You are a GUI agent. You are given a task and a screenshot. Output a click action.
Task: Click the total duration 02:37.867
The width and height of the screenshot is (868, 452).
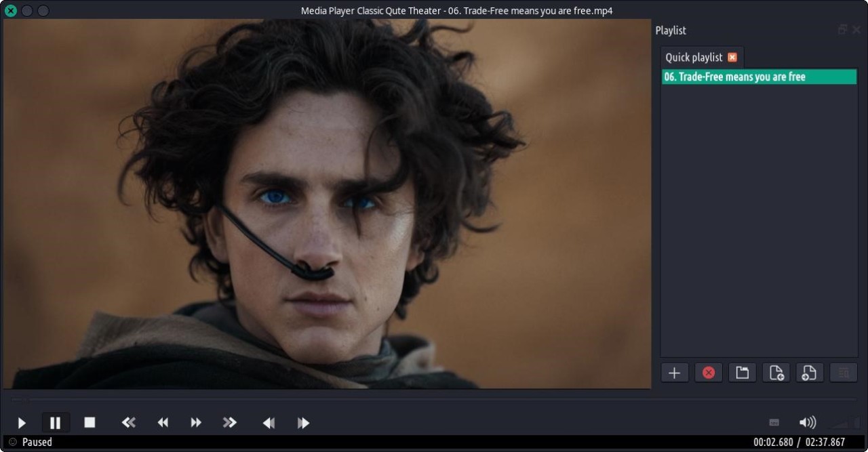pos(825,442)
